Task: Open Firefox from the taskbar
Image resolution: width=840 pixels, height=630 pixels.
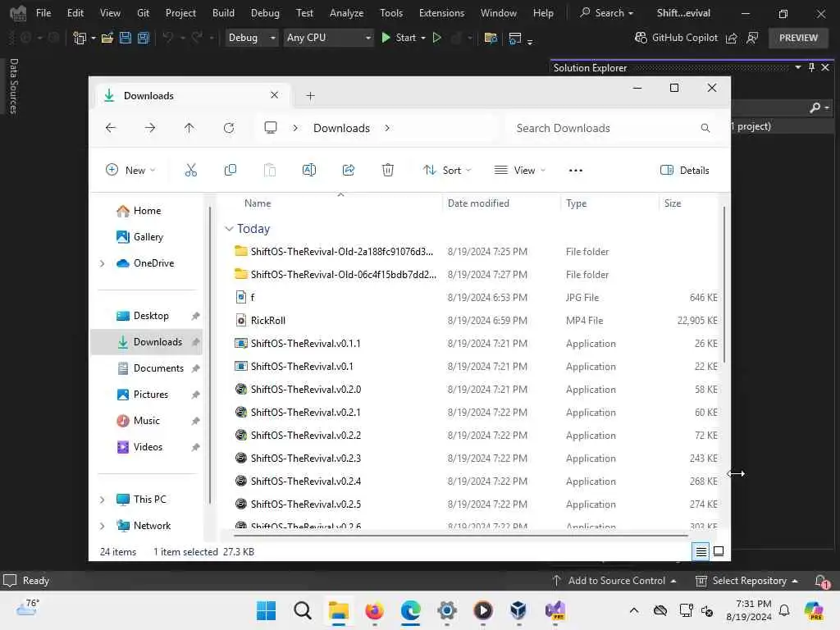Action: click(x=374, y=610)
